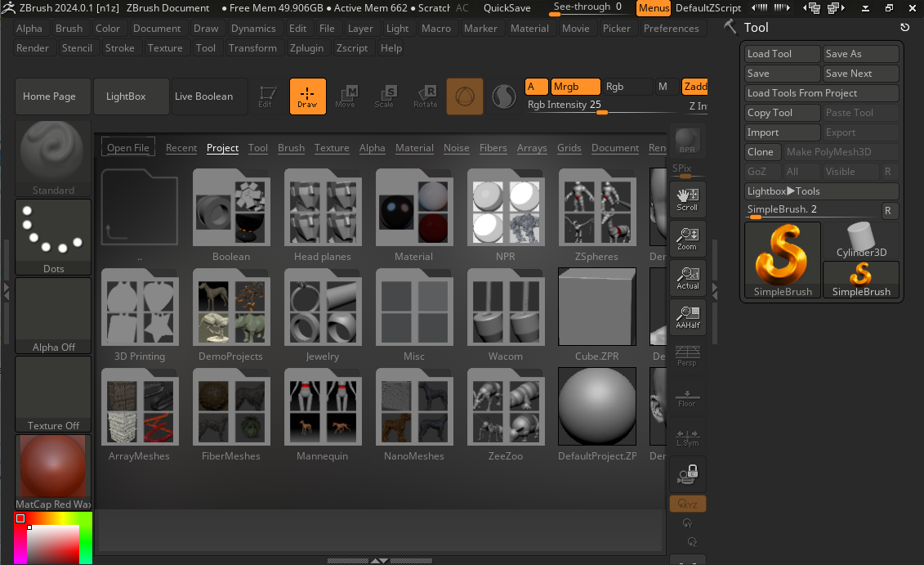Screen dimensions: 924x565
Task: Switch to the Tool tab in LightBox
Action: pyautogui.click(x=257, y=147)
